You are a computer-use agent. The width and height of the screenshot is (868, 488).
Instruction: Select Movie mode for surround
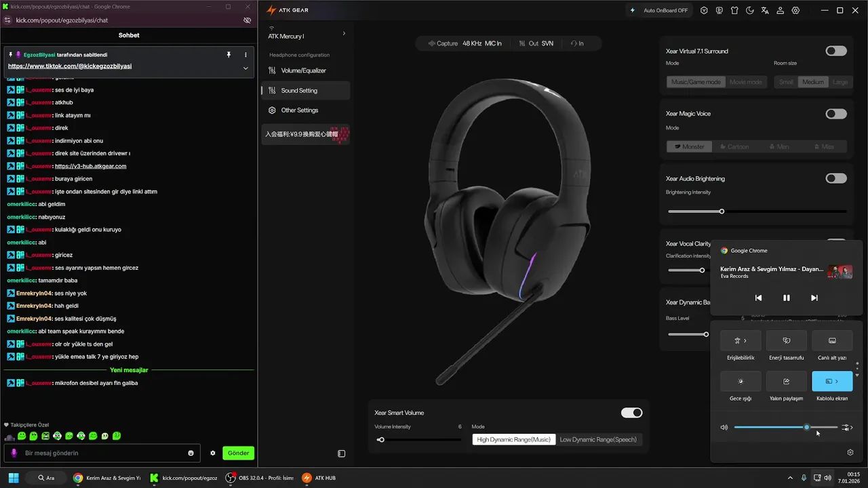tap(745, 82)
